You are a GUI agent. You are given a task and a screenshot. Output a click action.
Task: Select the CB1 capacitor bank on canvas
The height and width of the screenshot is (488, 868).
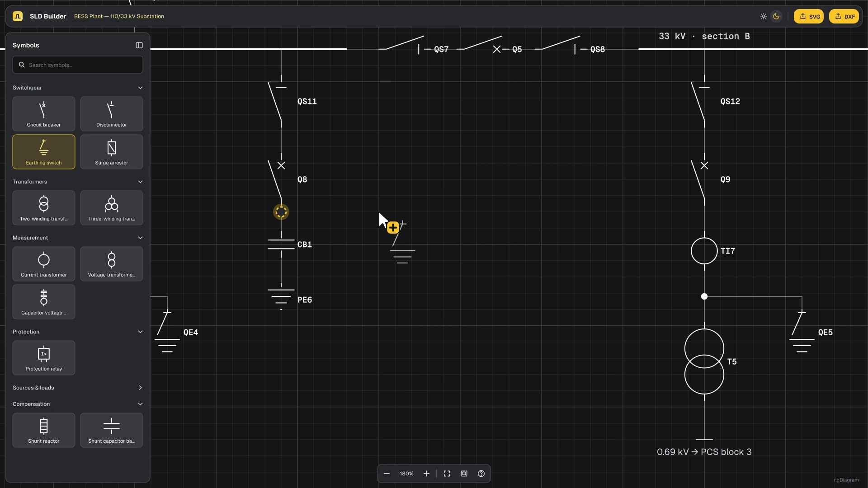(281, 244)
